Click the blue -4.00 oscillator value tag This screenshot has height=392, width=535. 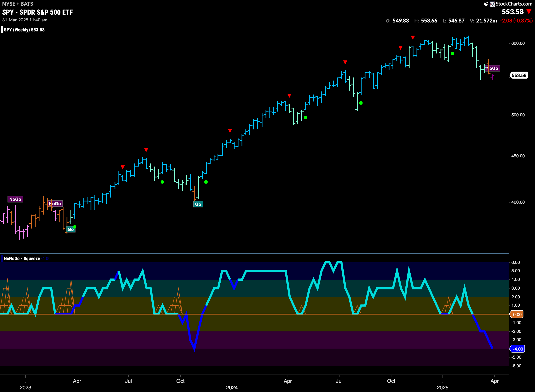[x=517, y=349]
